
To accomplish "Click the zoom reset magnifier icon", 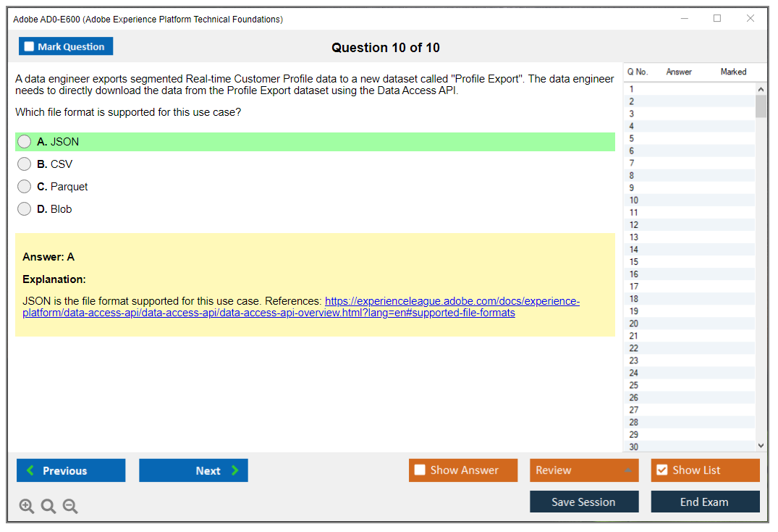I will point(48,507).
